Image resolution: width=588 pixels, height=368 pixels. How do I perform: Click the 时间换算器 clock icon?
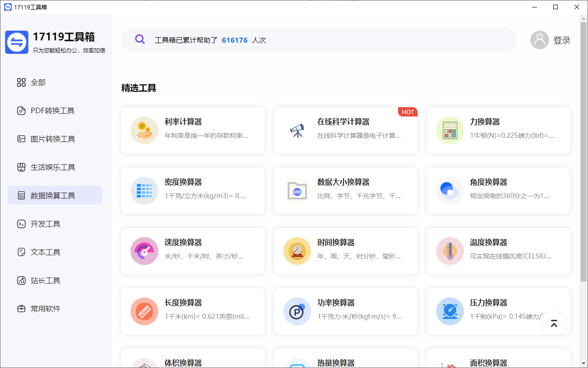[297, 251]
